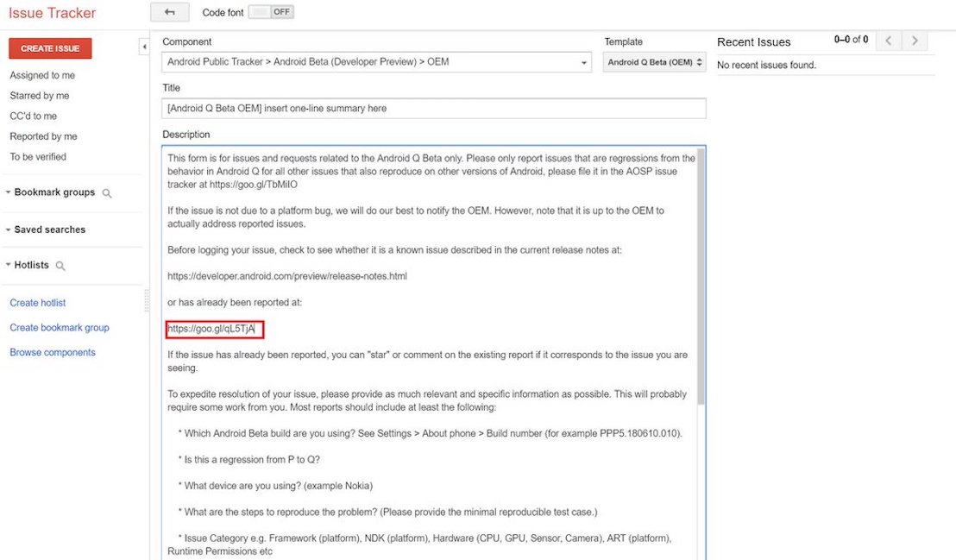Click the sidebar resize handle

pyautogui.click(x=147, y=301)
